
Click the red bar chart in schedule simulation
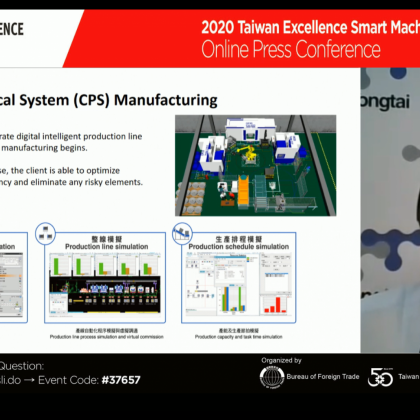pyautogui.click(x=275, y=305)
